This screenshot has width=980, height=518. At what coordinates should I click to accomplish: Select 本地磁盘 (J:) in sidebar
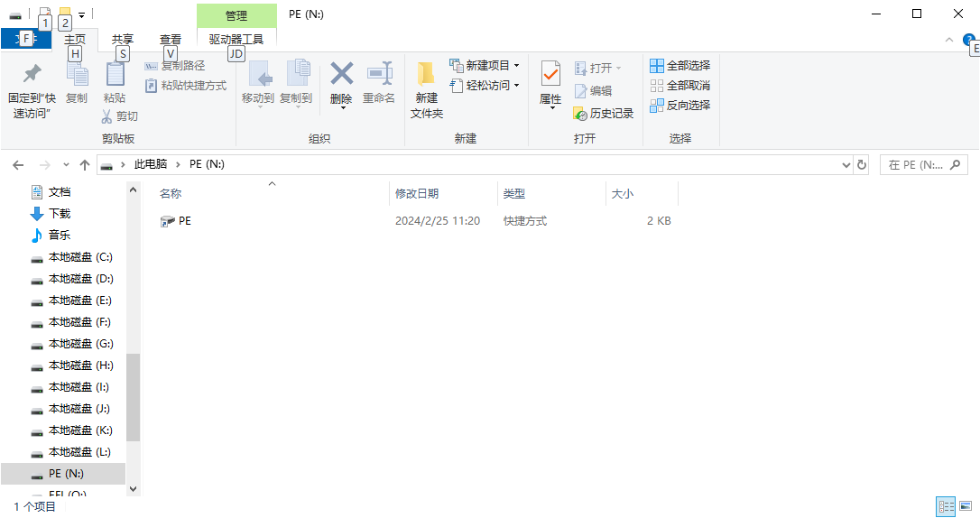(x=72, y=409)
